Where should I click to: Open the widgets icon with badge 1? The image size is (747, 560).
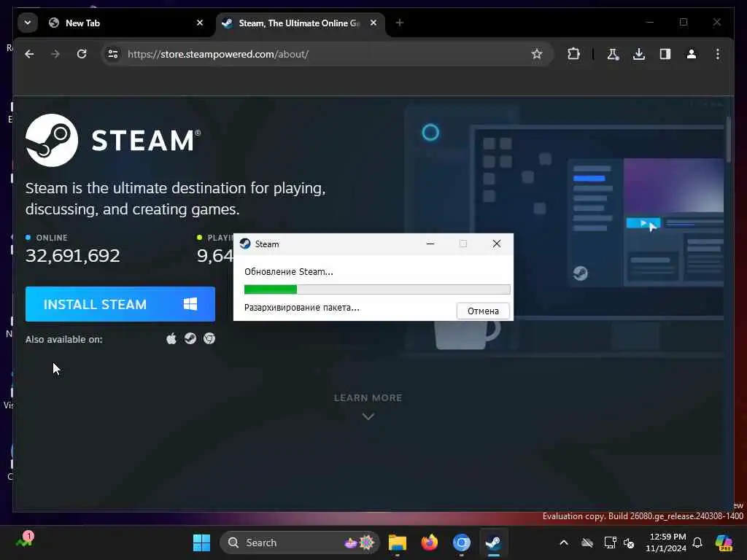(25, 540)
